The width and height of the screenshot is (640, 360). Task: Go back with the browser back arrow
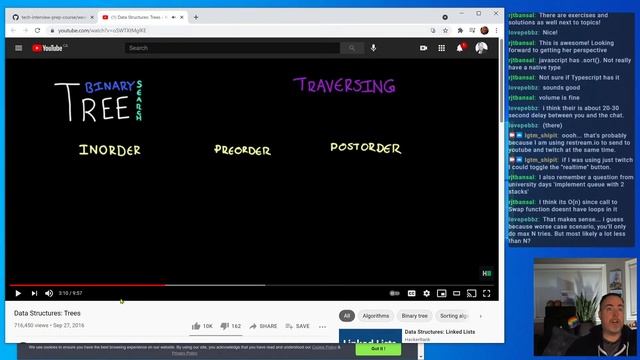(x=13, y=31)
